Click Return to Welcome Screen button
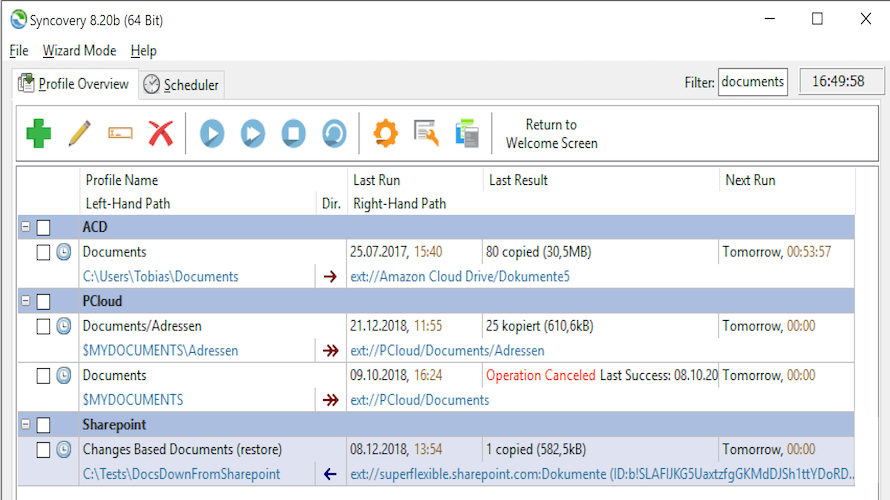This screenshot has width=890, height=500. click(552, 134)
